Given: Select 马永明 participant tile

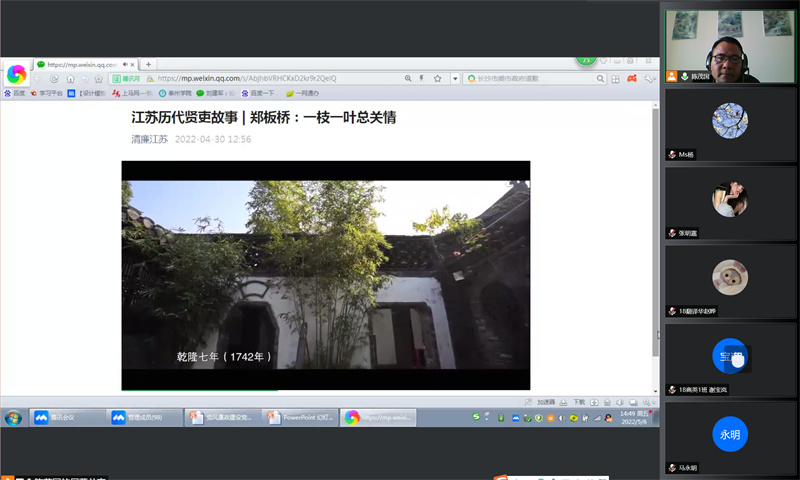Looking at the screenshot, I should click(x=730, y=438).
